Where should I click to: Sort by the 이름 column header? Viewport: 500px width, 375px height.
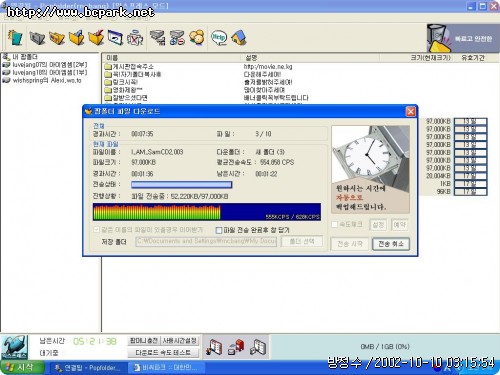click(x=171, y=58)
